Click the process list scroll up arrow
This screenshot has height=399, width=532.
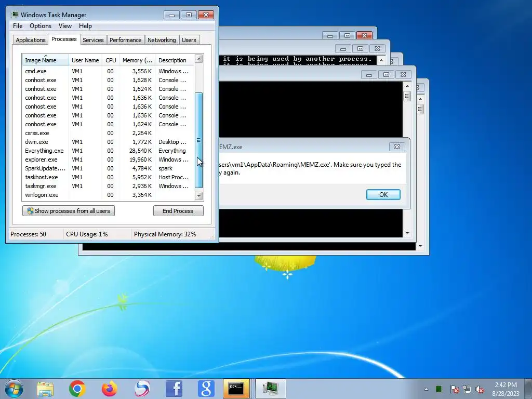click(199, 59)
